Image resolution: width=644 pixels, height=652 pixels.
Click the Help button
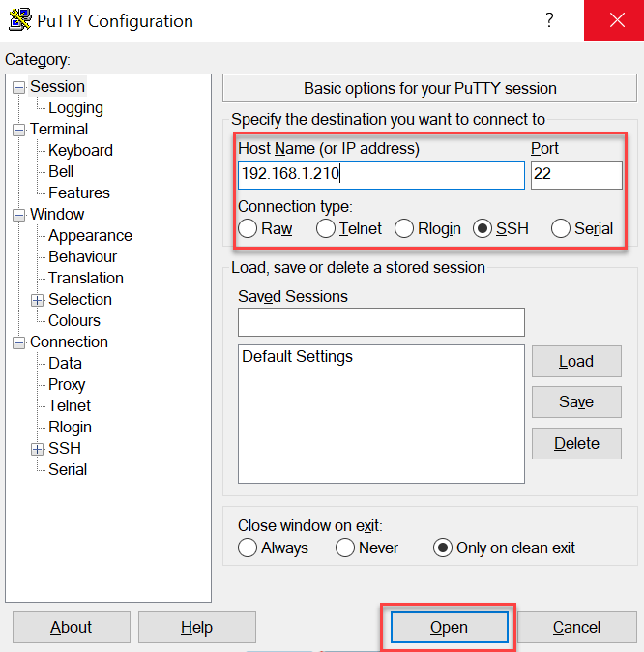click(197, 627)
